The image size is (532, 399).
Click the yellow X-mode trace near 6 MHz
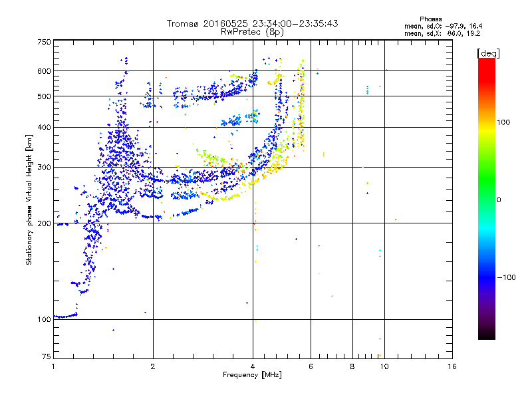[x=301, y=105]
